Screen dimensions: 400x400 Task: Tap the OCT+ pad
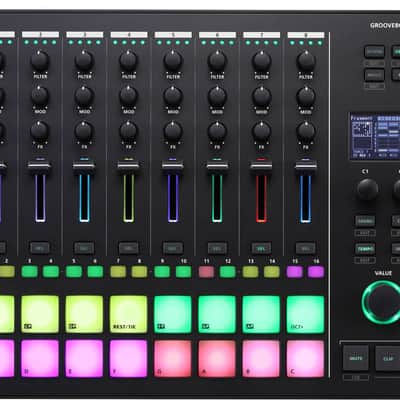305,314
